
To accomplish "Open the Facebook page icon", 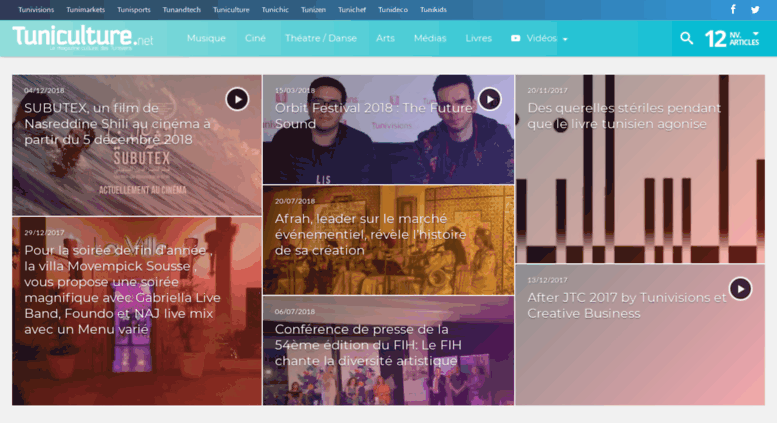I will click(x=733, y=9).
